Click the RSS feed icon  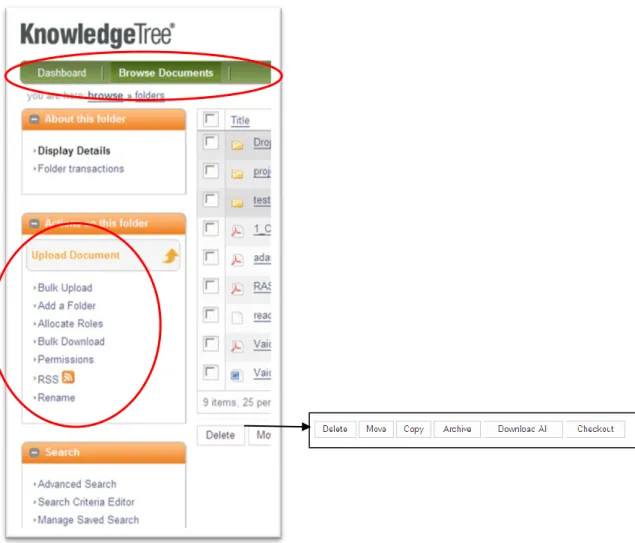[x=68, y=377]
